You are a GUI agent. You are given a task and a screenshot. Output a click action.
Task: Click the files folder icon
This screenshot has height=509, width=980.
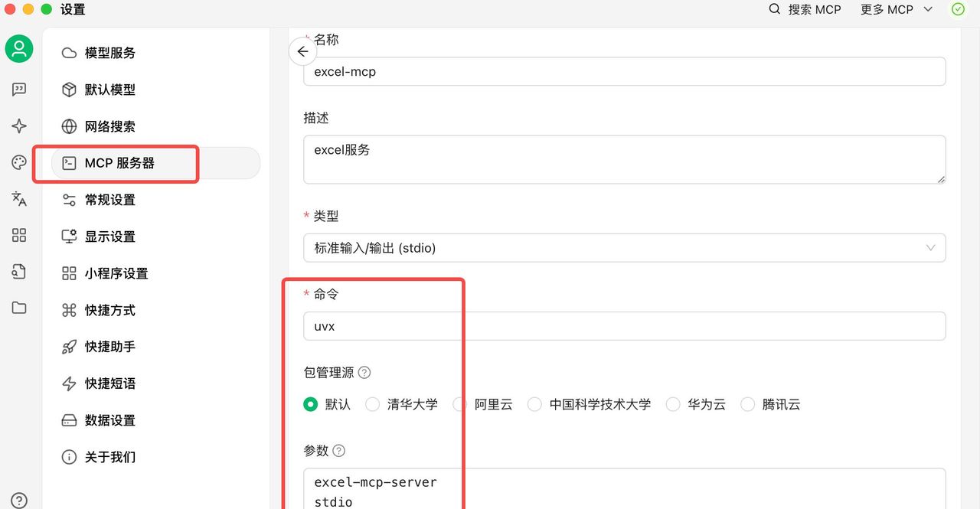(19, 308)
